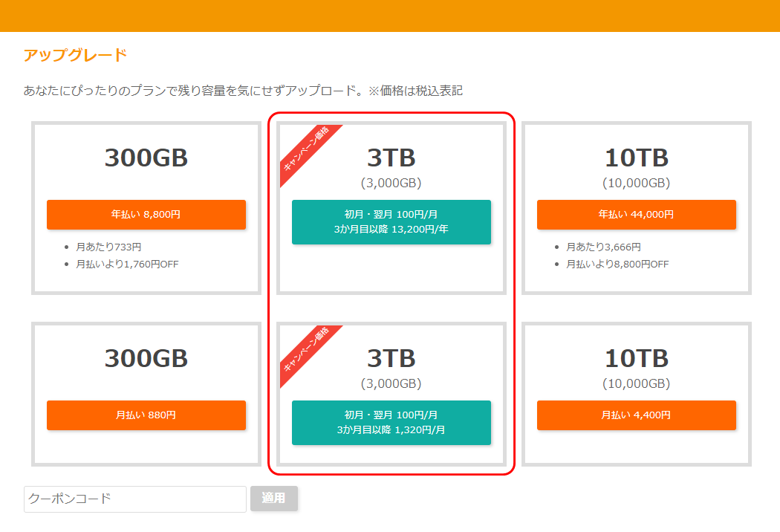Click the 月払い 880円 button
Viewport: 780px width, 532px height.
(x=146, y=415)
